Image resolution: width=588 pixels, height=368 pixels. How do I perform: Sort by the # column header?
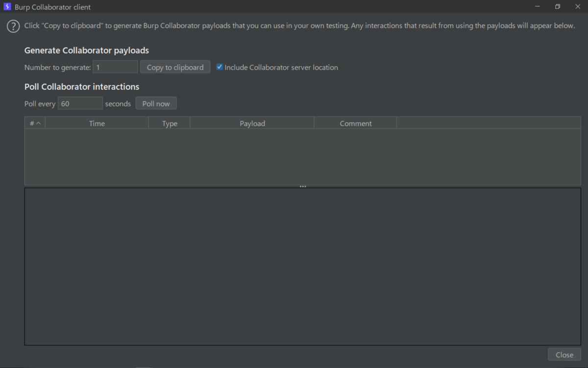(35, 123)
